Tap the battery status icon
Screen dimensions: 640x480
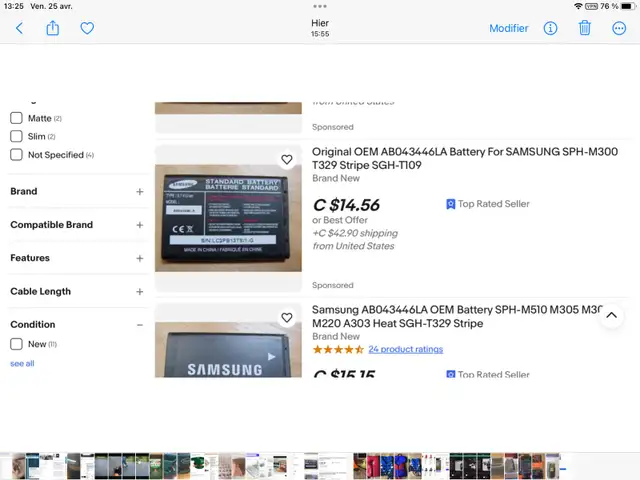(x=628, y=6)
